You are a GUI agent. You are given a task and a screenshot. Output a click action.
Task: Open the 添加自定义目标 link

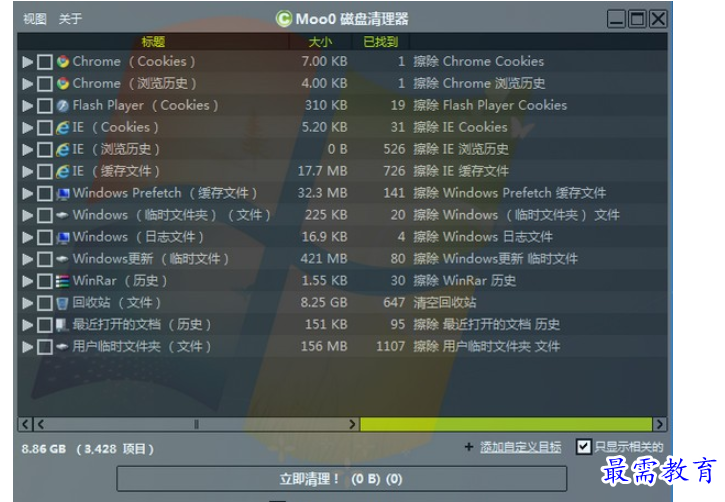coord(521,447)
